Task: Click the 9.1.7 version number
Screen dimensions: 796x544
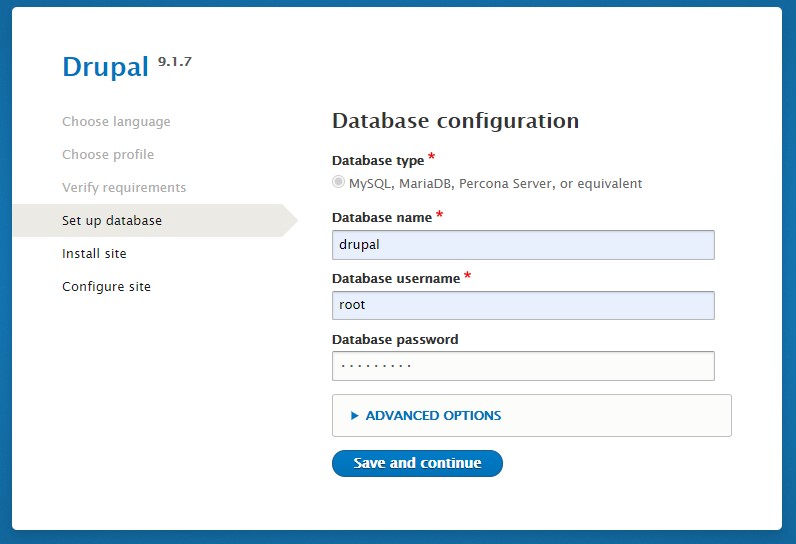Action: point(174,62)
